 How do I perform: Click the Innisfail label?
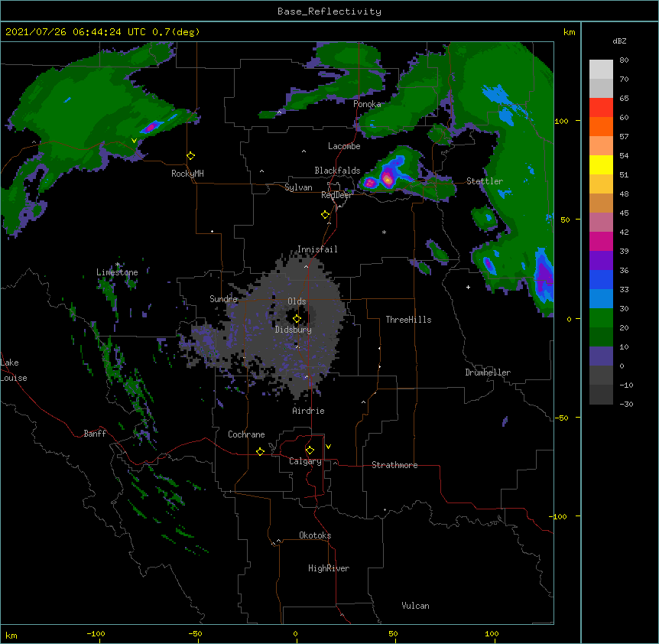click(x=317, y=249)
